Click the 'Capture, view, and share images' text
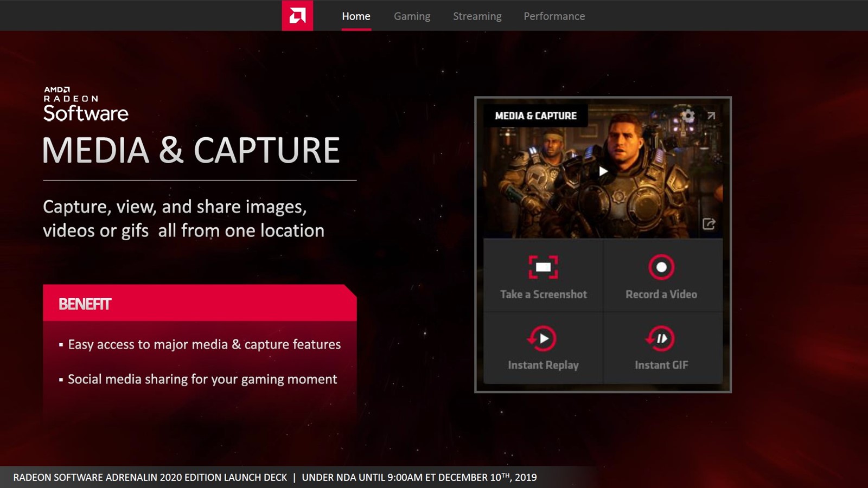This screenshot has width=868, height=488. click(x=175, y=207)
